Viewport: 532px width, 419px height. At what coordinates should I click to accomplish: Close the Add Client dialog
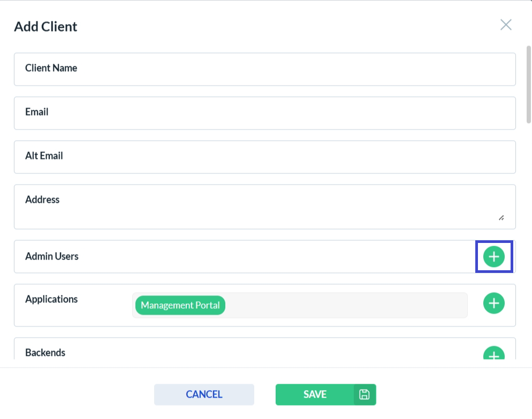point(506,25)
